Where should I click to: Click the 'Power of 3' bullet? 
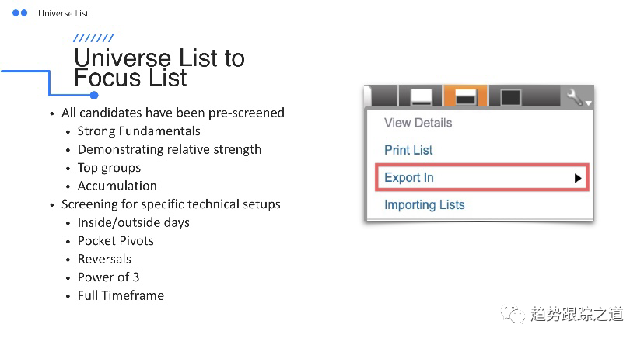108,277
